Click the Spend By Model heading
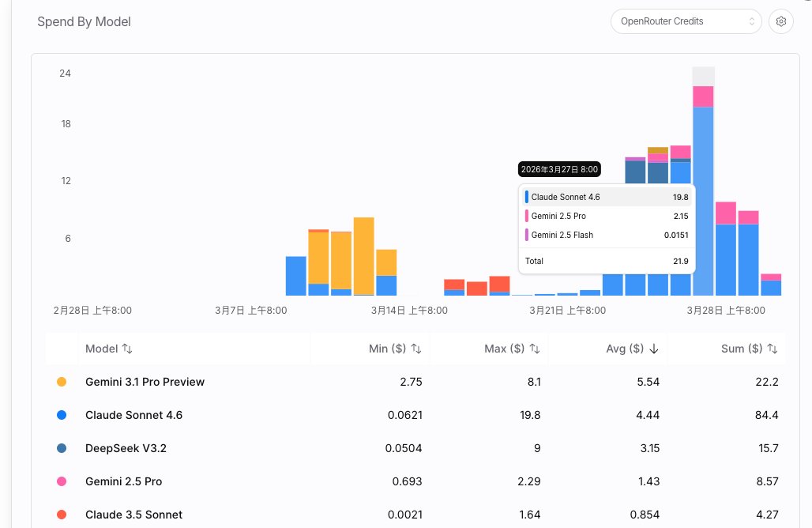Viewport: 812px width, 528px height. click(84, 22)
